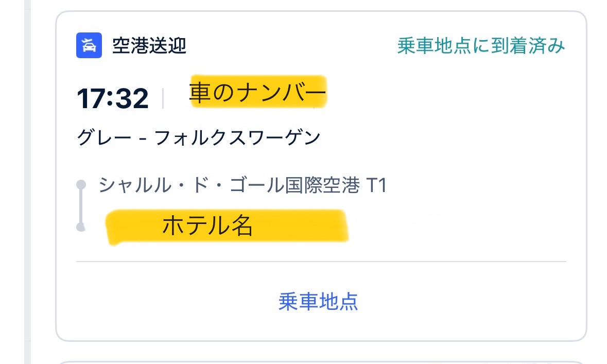Click the gray vertical bar at left edge

(27, 182)
